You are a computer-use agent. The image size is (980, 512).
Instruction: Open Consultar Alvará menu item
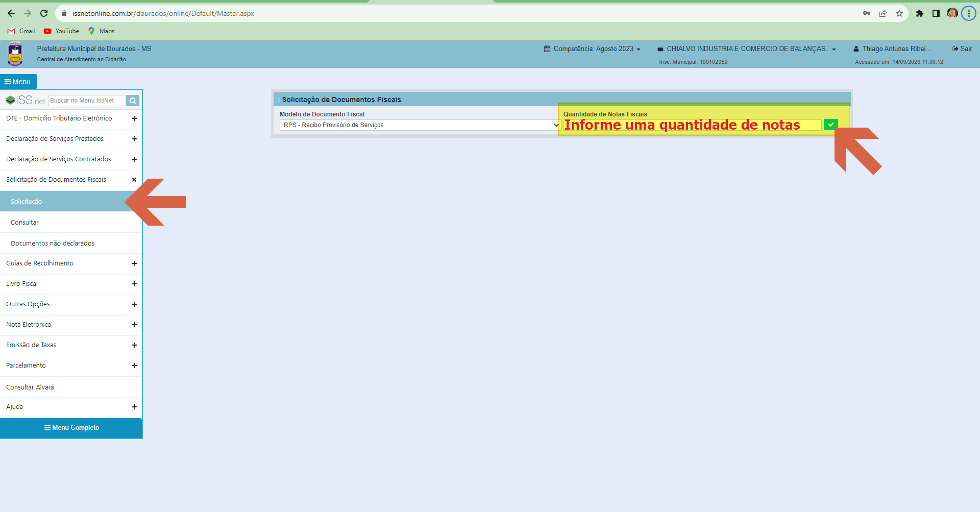71,387
